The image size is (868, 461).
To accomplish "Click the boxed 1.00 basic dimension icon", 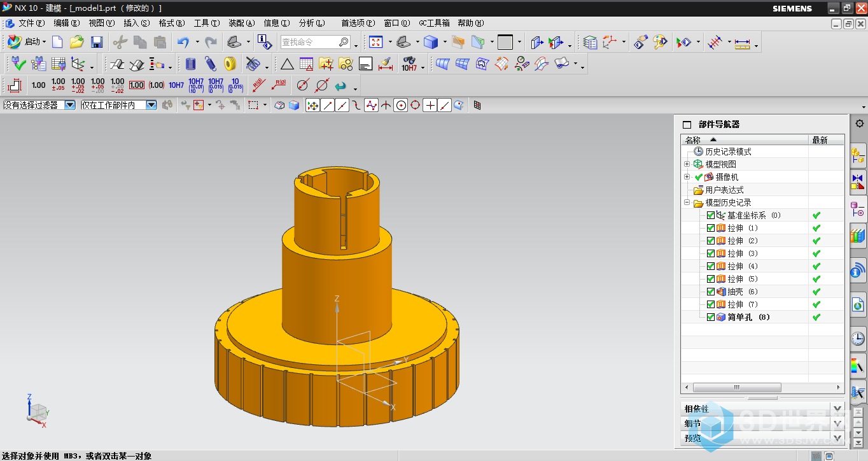I will [137, 85].
